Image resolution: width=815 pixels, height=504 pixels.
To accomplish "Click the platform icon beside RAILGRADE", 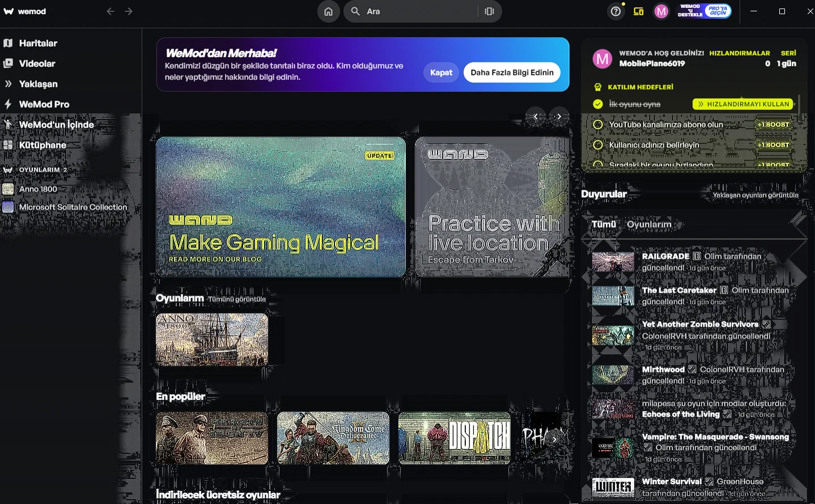I will [x=697, y=256].
